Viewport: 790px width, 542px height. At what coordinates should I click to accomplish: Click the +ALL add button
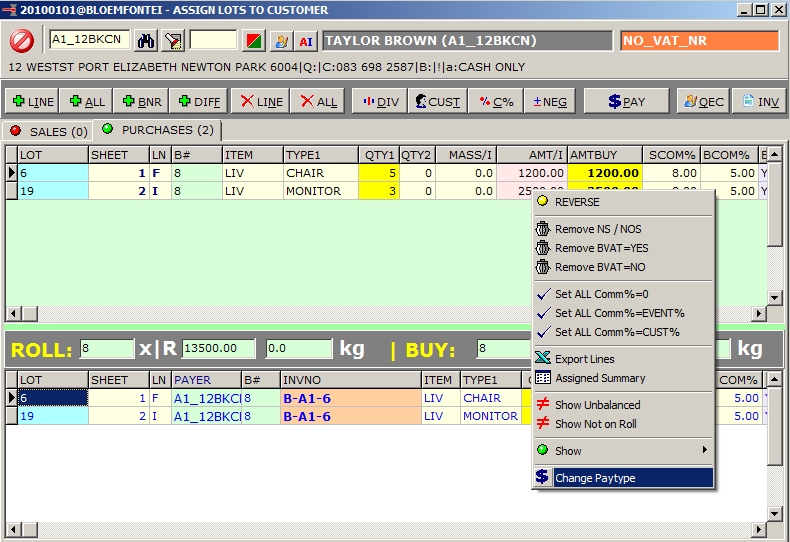pos(87,101)
